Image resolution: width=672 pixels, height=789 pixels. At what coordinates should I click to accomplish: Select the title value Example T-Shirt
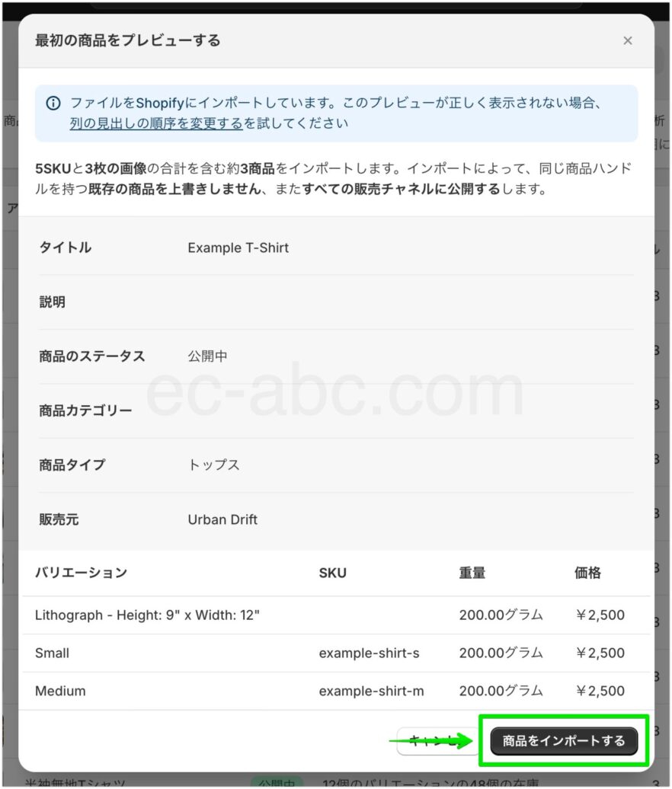[238, 248]
